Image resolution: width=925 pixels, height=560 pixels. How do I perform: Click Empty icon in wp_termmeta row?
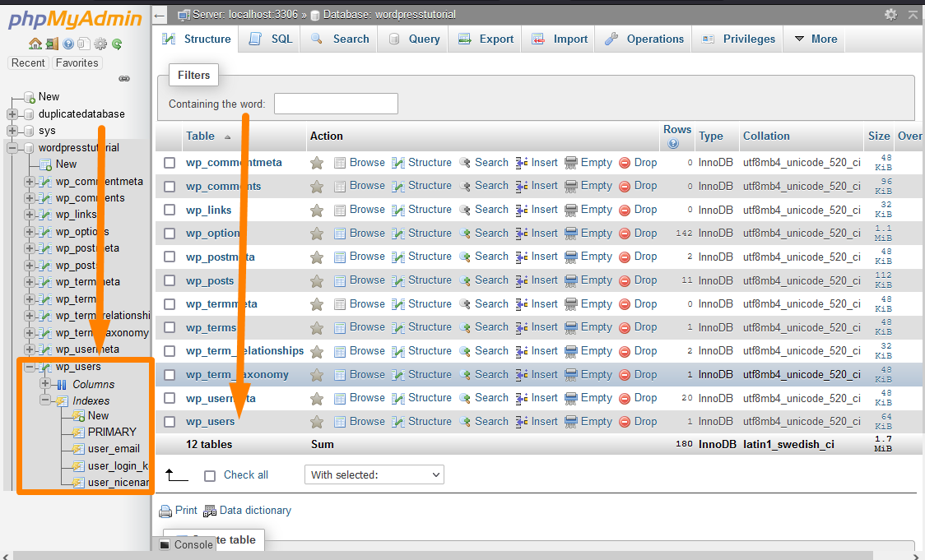tap(571, 304)
